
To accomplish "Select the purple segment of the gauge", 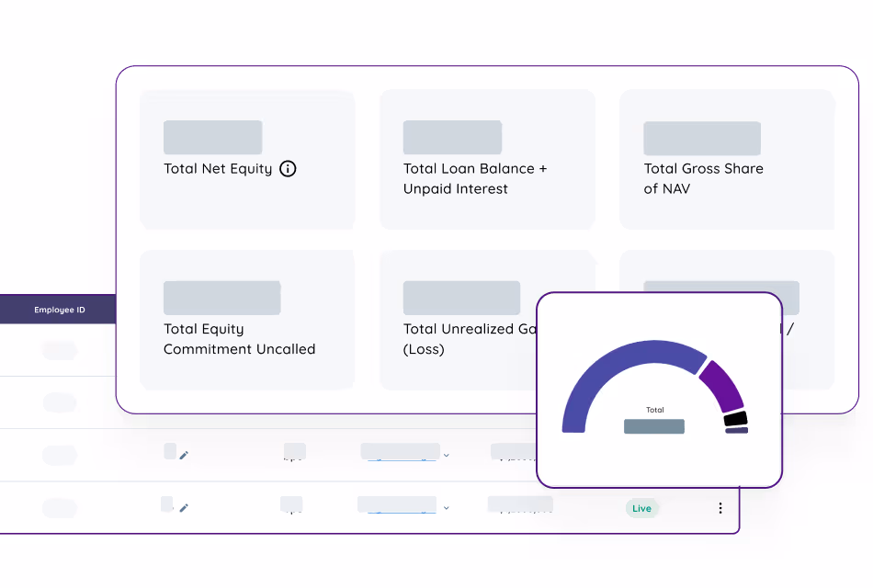I will [724, 385].
